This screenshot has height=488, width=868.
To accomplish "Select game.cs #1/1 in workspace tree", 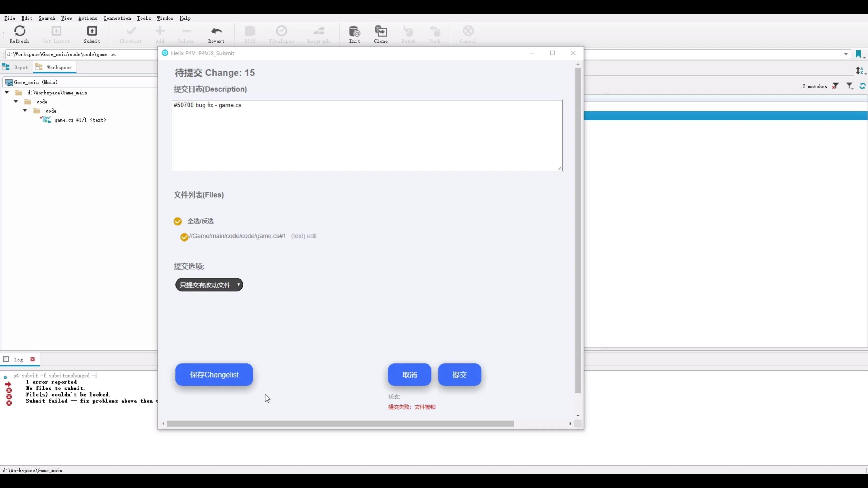I will click(80, 120).
